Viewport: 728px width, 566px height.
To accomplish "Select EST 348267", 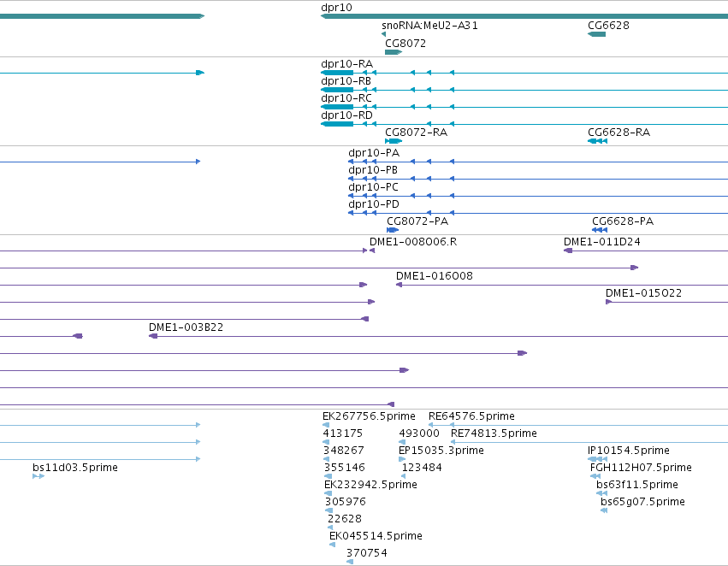I will pyautogui.click(x=344, y=451).
